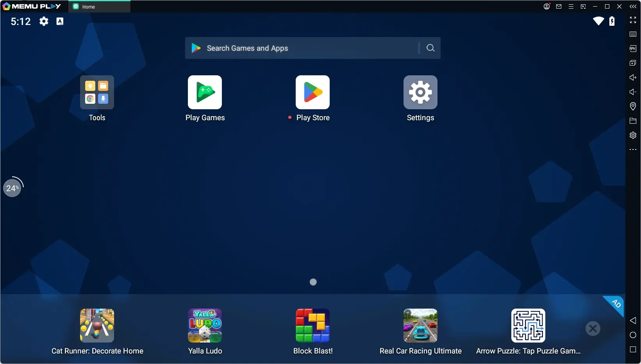Viewport: 641px width, 364px height.
Task: Open the Tools folder
Action: click(97, 92)
